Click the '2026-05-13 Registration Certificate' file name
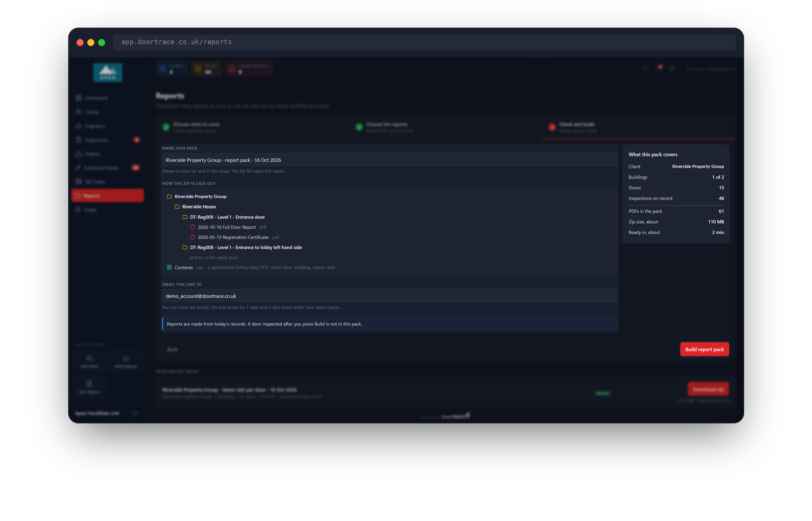 click(233, 237)
